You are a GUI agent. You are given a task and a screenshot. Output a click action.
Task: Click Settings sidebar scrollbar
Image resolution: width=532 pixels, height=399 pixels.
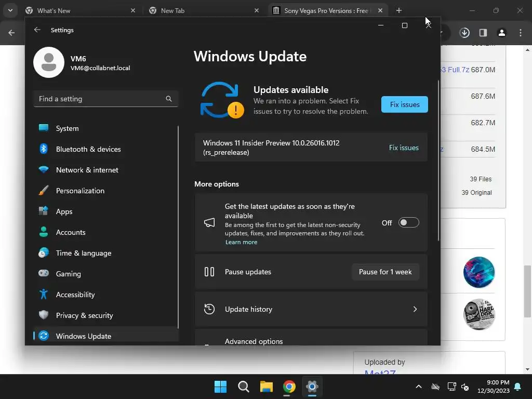[x=178, y=227]
